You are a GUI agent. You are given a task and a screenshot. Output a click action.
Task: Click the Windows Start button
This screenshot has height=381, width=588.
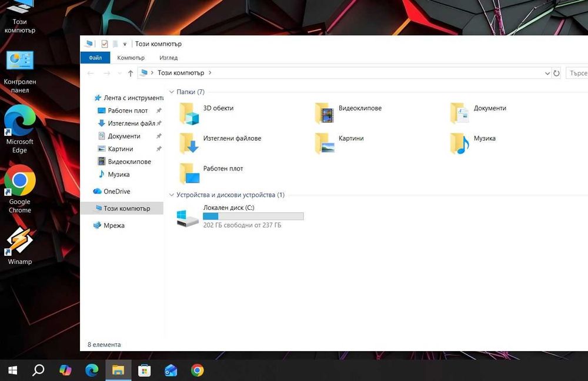(x=12, y=370)
